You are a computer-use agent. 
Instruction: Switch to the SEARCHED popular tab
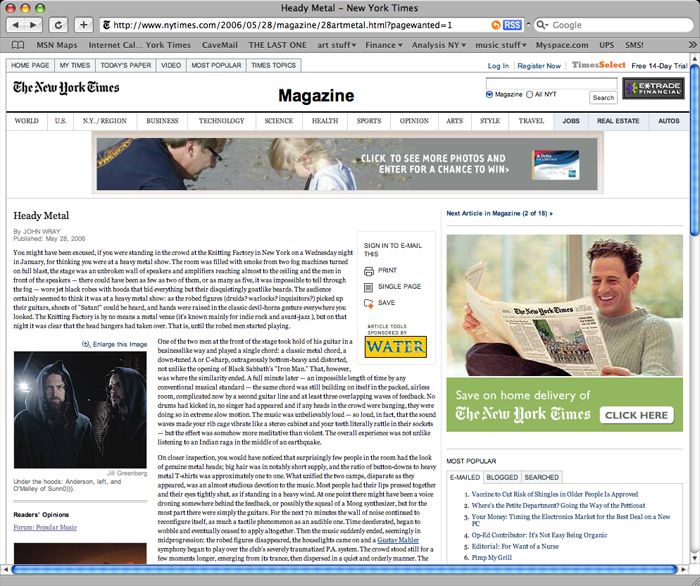click(x=542, y=477)
